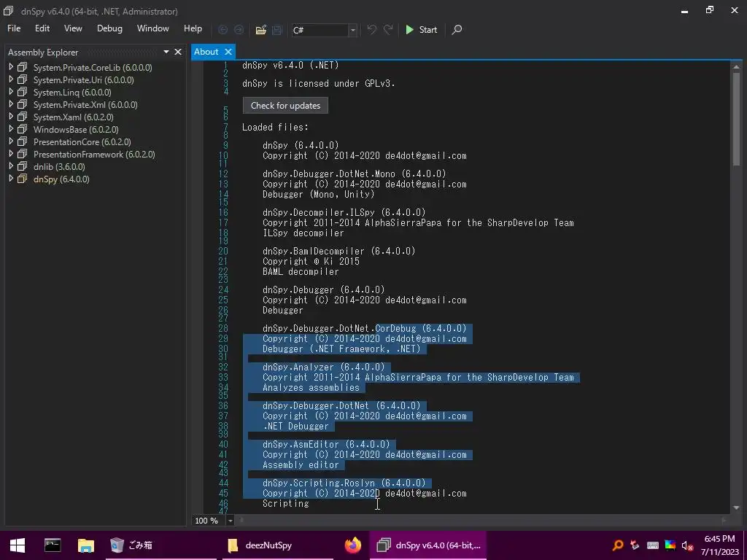Click the Redo toolbar icon
Viewport: 747px width, 560px height.
[388, 29]
